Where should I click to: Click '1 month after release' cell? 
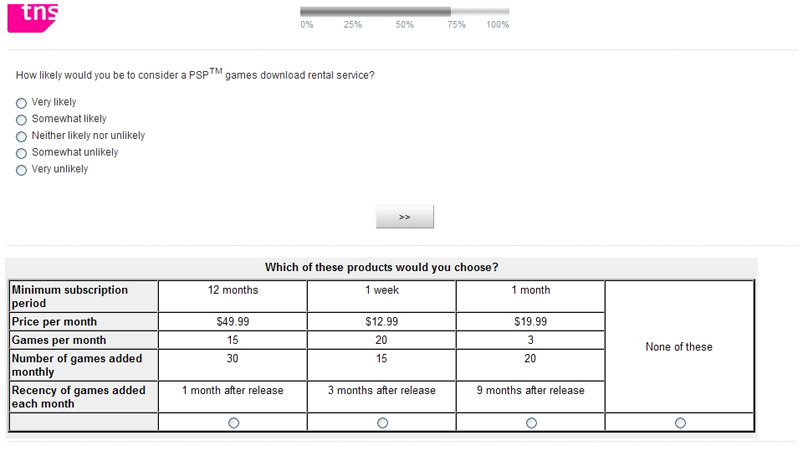tap(233, 390)
